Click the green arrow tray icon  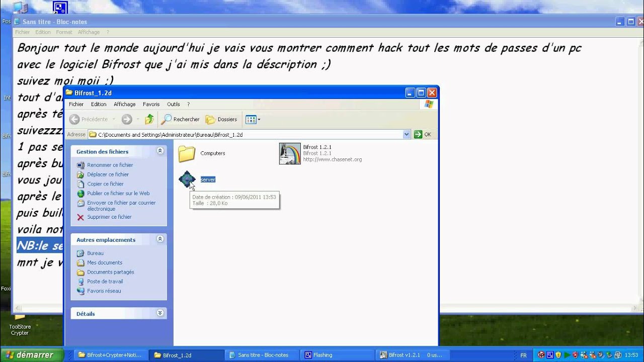(x=567, y=355)
